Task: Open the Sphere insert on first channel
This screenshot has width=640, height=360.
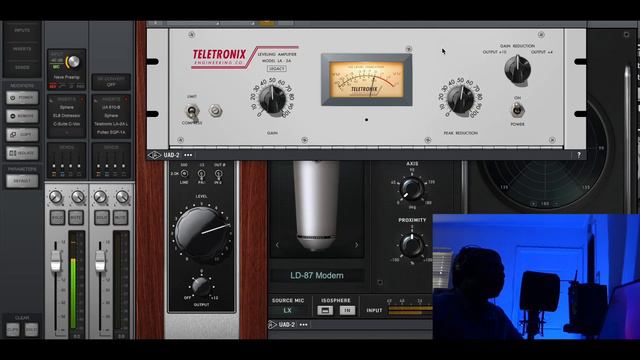Action: point(67,107)
